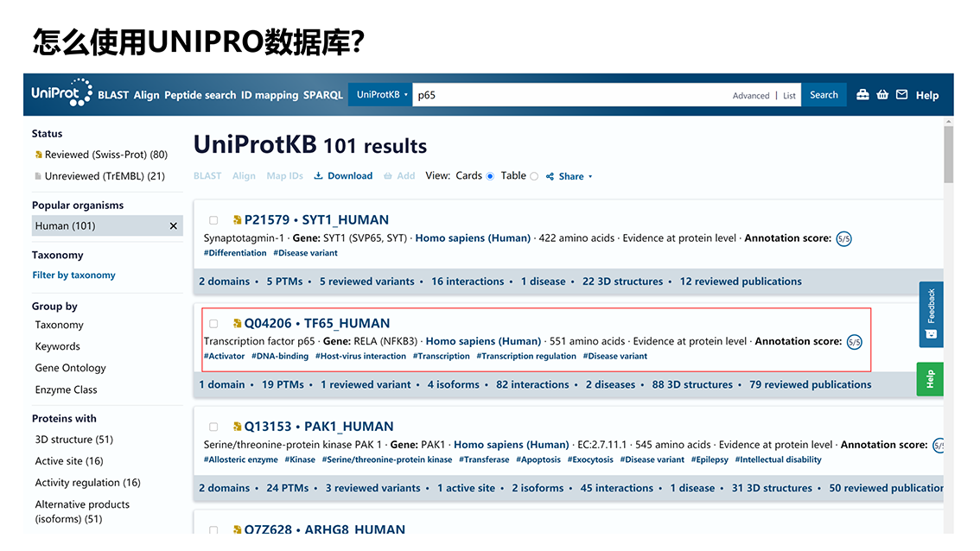The image size is (980, 551).
Task: Open ID mapping in the header
Action: [270, 95]
